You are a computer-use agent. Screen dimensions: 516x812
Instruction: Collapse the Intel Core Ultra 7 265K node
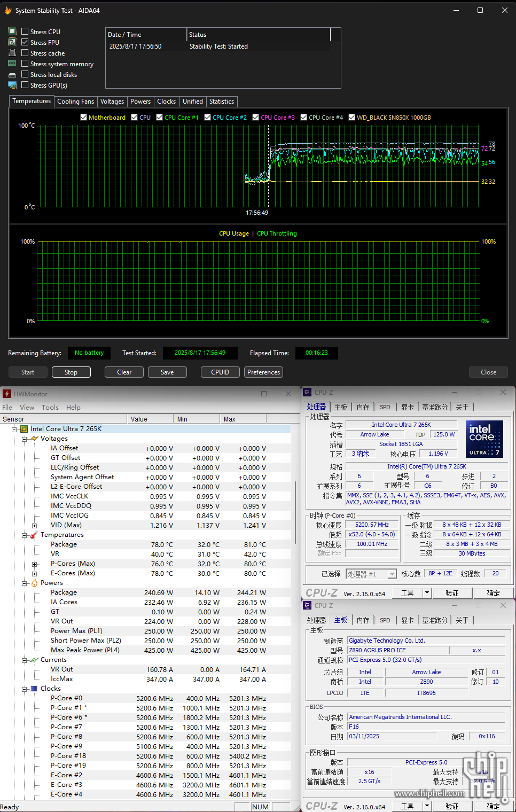coord(14,429)
